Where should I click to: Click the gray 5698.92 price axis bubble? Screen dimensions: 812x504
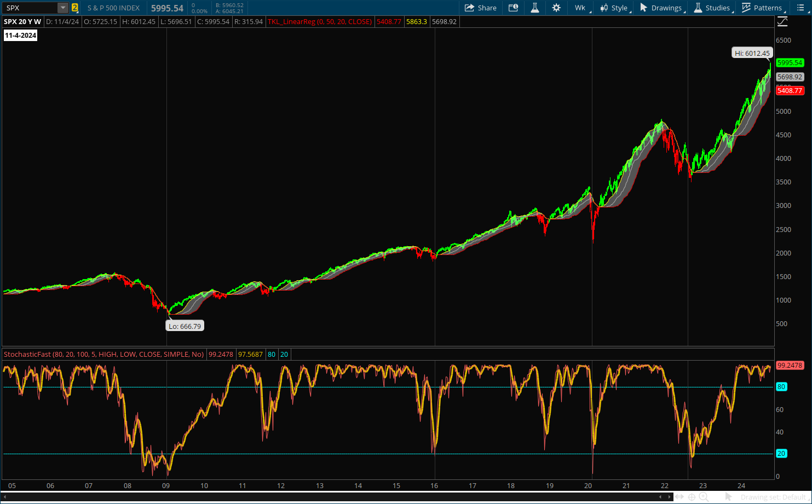click(790, 77)
